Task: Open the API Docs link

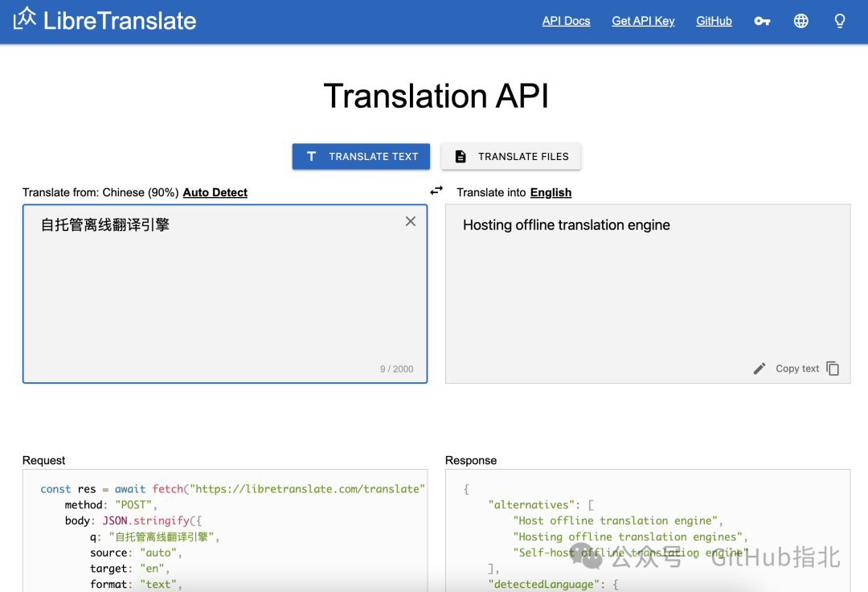Action: pyautogui.click(x=566, y=21)
